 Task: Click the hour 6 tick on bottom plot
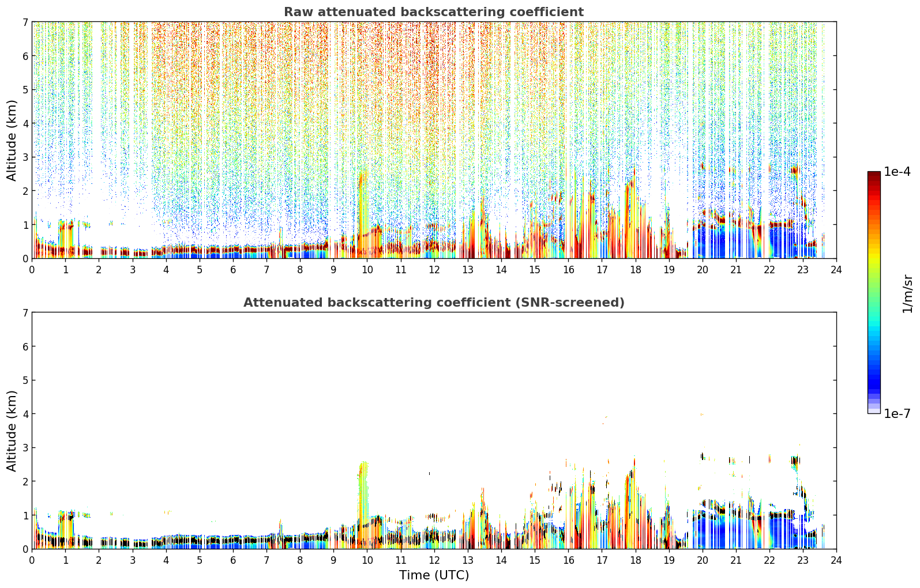coord(233,560)
